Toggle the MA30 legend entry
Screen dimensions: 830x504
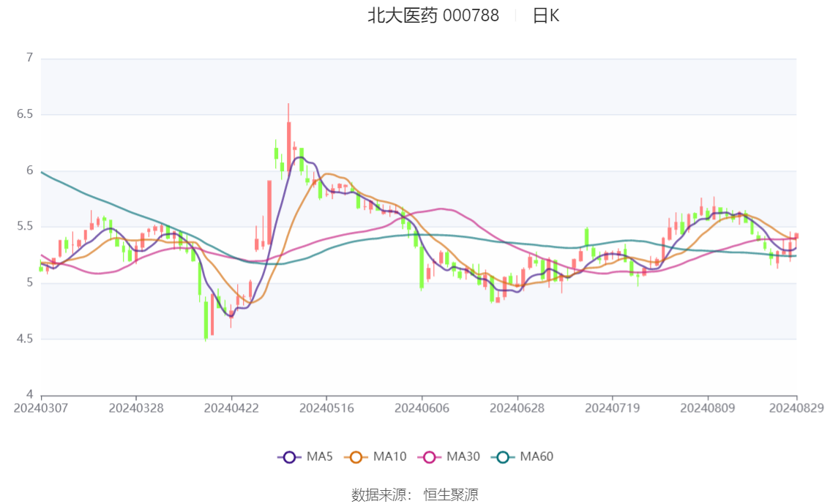tap(449, 457)
